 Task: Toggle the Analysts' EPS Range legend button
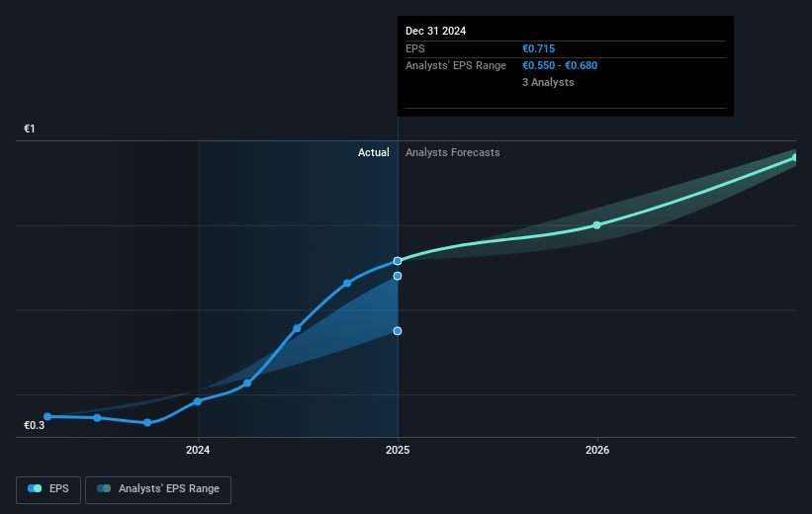pyautogui.click(x=158, y=489)
